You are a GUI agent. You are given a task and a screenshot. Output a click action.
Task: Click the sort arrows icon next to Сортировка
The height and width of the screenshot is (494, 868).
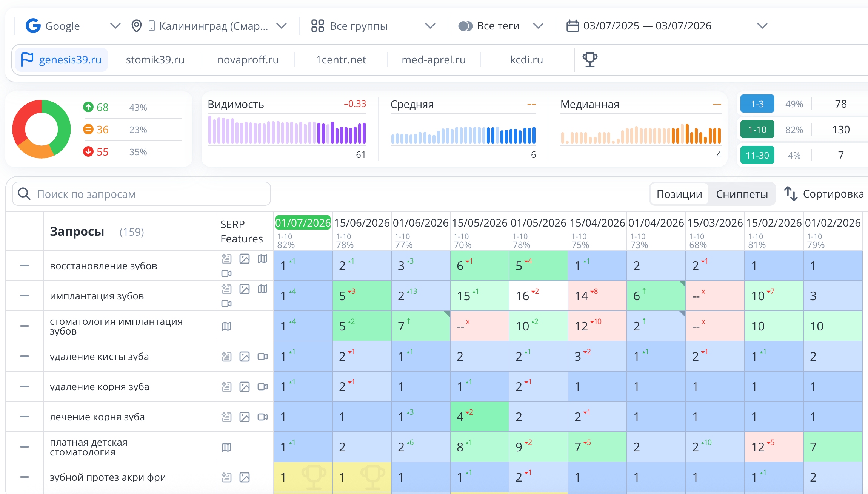[791, 194]
